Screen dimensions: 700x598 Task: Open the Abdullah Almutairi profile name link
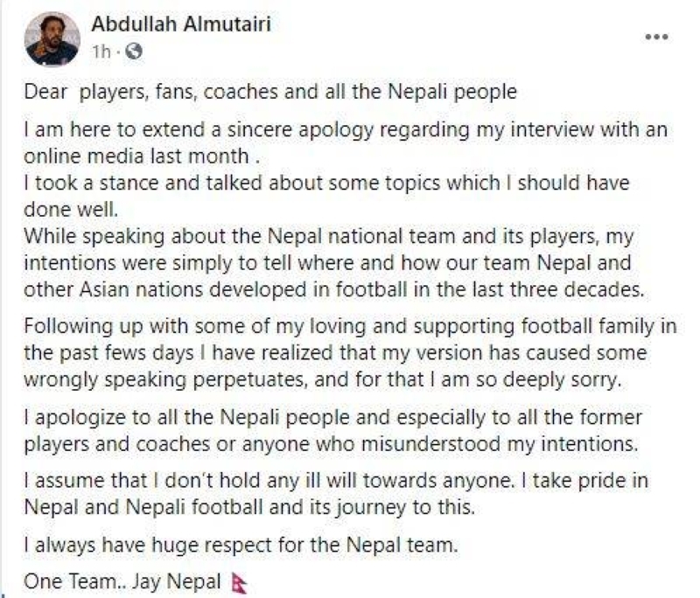[x=181, y=24]
